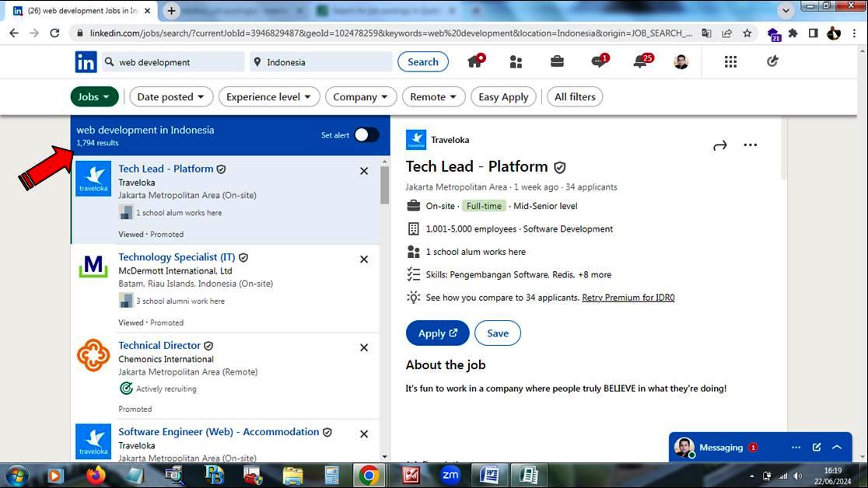Open the Experience level dropdown
Viewport: 868px width, 488px height.
pyautogui.click(x=268, y=97)
